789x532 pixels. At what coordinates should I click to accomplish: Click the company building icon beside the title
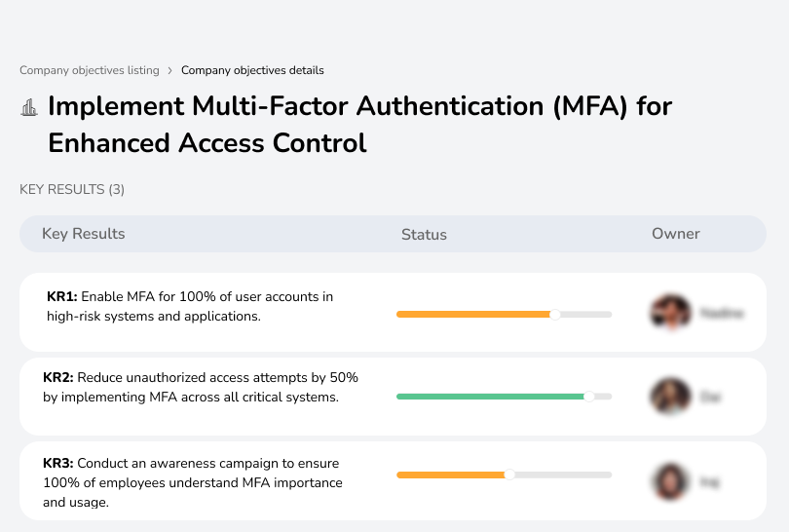click(x=29, y=107)
